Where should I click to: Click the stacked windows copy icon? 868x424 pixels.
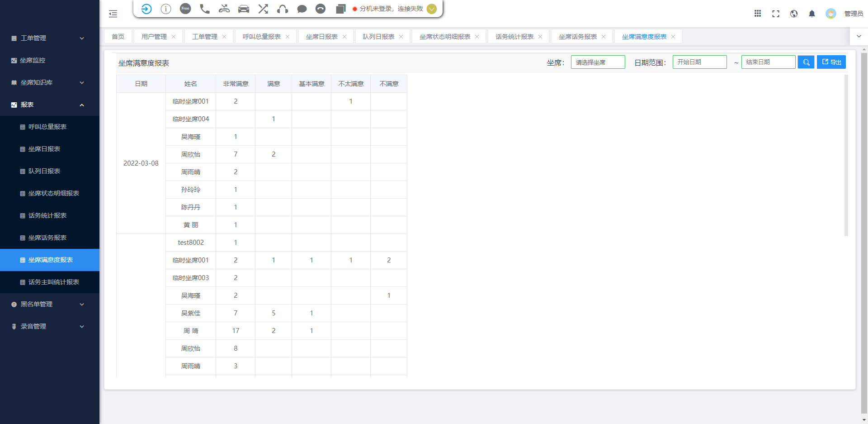pos(340,9)
